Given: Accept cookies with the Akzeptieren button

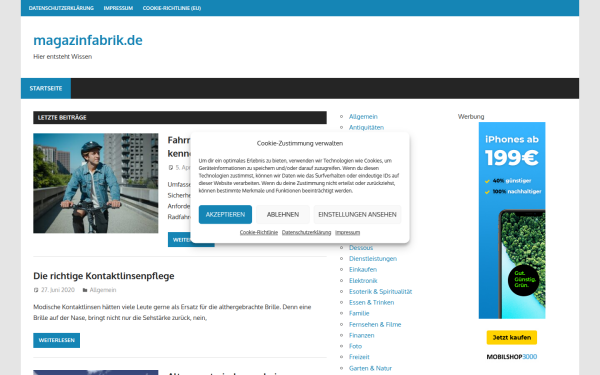Looking at the screenshot, I should (x=225, y=214).
